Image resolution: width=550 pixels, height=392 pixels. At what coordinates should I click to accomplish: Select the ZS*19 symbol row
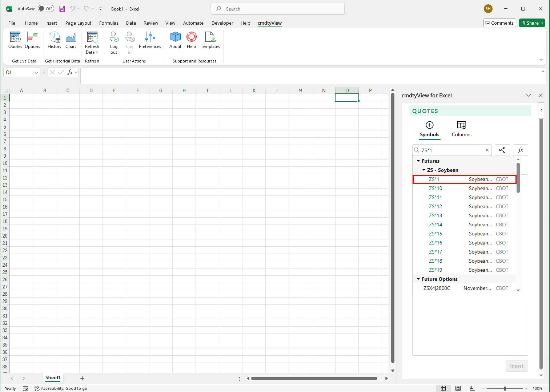point(464,270)
